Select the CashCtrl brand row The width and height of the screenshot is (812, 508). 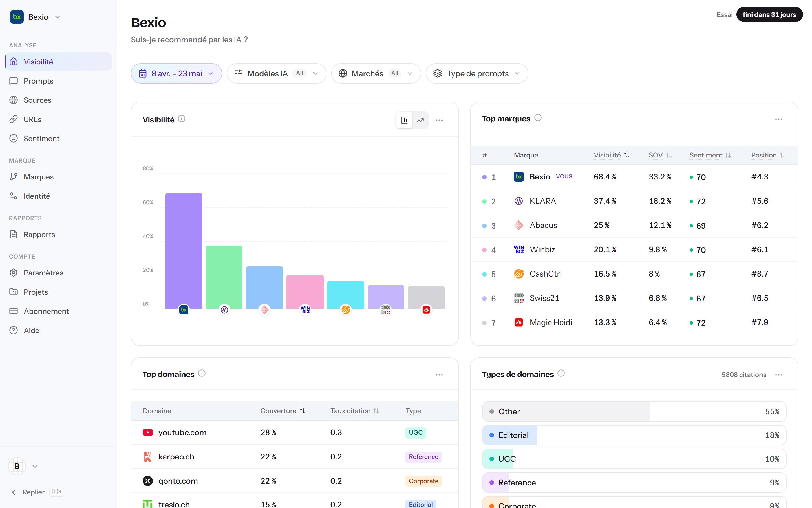[634, 274]
